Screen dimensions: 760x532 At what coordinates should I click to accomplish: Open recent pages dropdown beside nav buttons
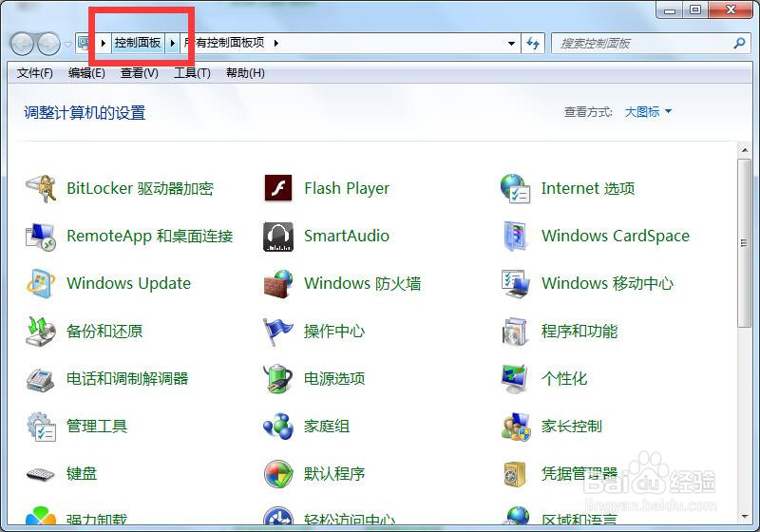(x=67, y=44)
